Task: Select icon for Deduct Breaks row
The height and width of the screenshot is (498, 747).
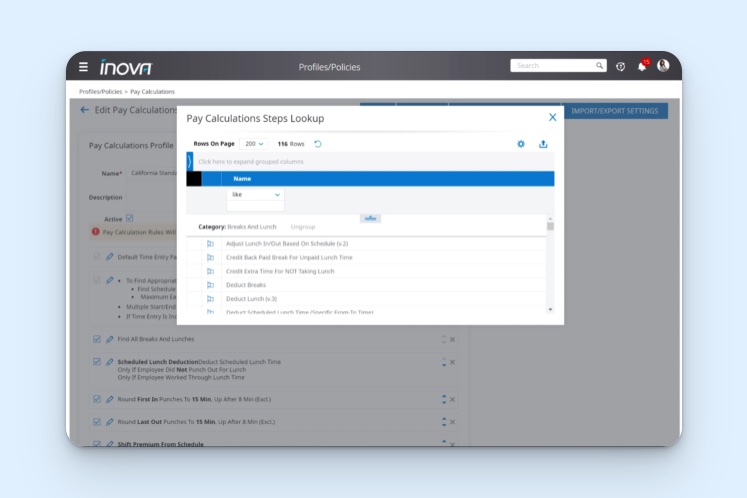Action: pos(210,285)
